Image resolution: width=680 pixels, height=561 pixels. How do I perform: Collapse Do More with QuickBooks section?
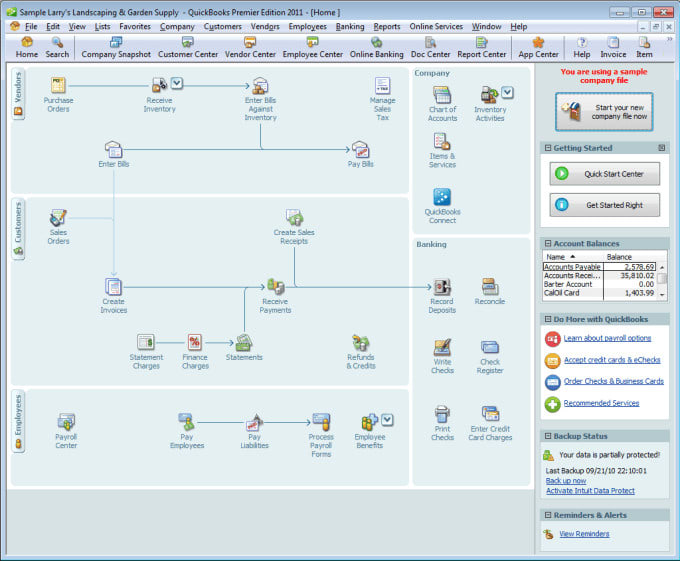click(x=548, y=319)
